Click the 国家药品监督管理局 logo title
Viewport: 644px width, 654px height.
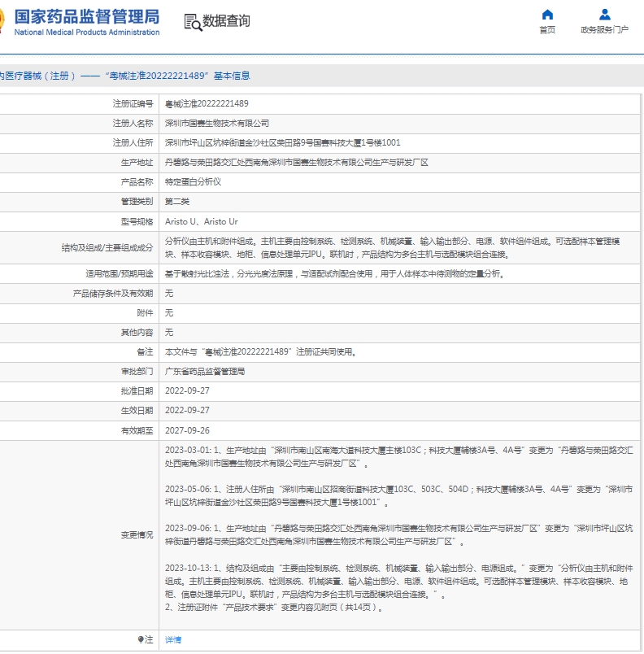click(x=87, y=17)
